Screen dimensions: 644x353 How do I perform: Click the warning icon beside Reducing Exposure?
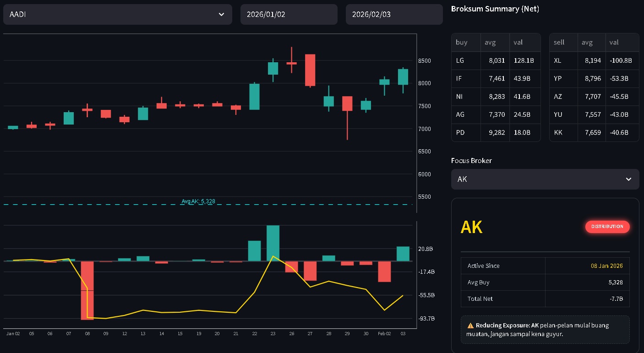470,326
